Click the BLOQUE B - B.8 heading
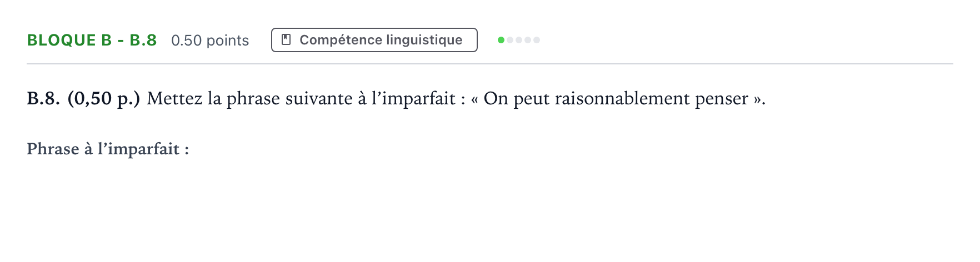 pyautogui.click(x=92, y=40)
